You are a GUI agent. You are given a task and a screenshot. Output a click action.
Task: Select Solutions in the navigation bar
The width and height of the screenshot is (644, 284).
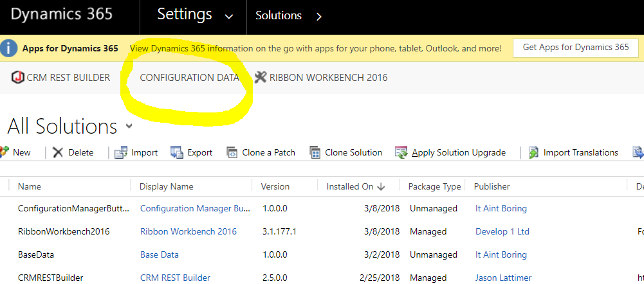click(279, 15)
